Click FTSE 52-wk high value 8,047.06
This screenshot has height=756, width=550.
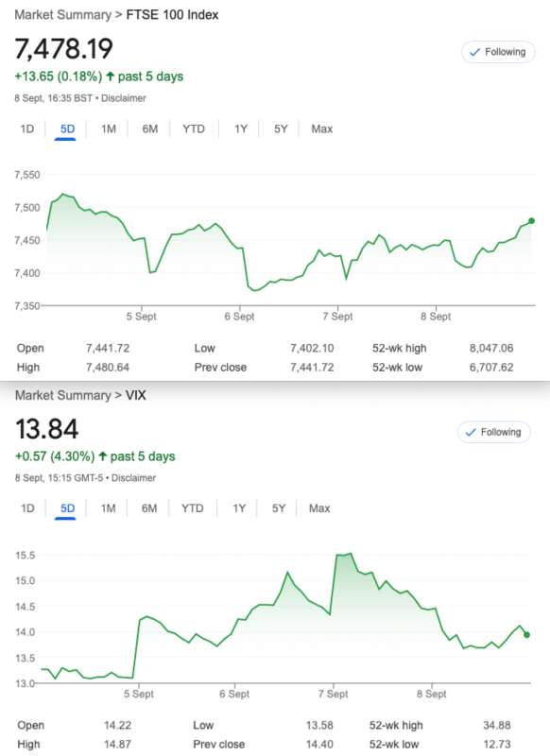491,348
